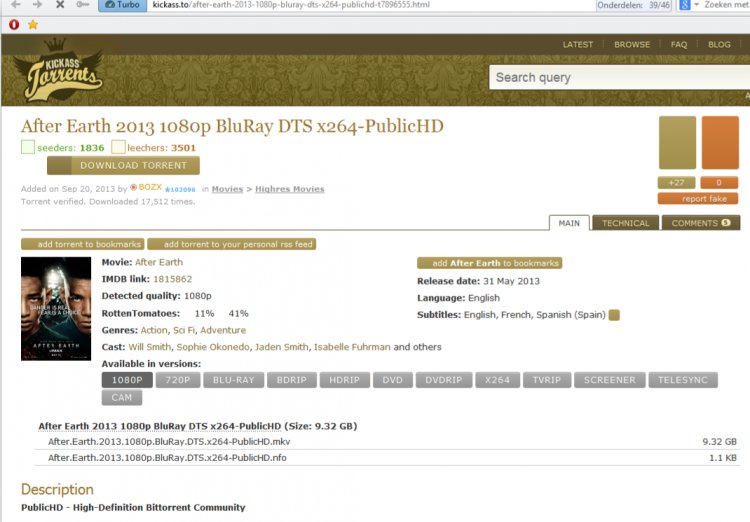Select the CAM version
This screenshot has width=750, height=522.
122,398
